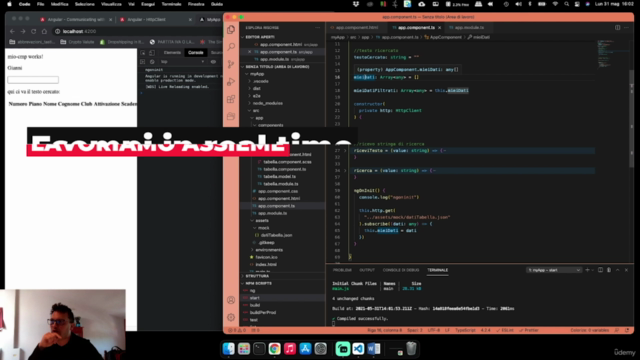Expand the .vscode folder
This screenshot has height=360, width=640.
261,81
